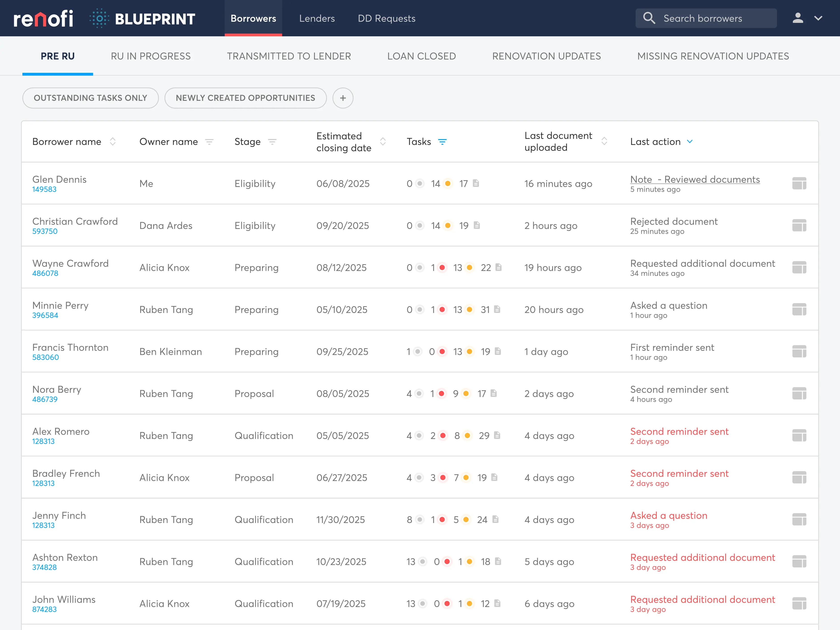Click Nora Berry borrower name
This screenshot has height=630, width=840.
pos(57,389)
